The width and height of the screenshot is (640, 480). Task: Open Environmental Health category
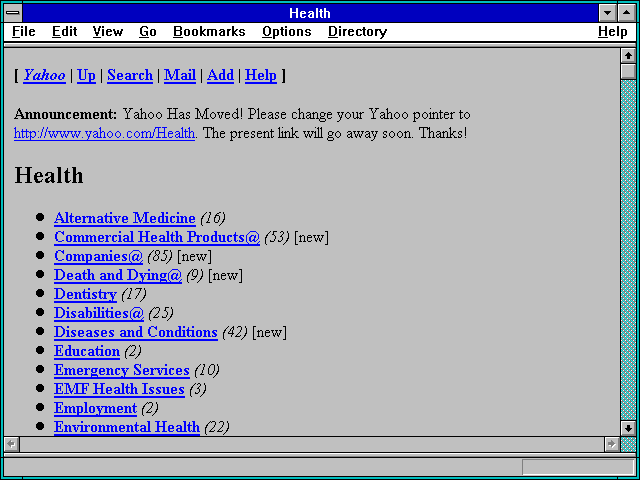click(x=127, y=427)
